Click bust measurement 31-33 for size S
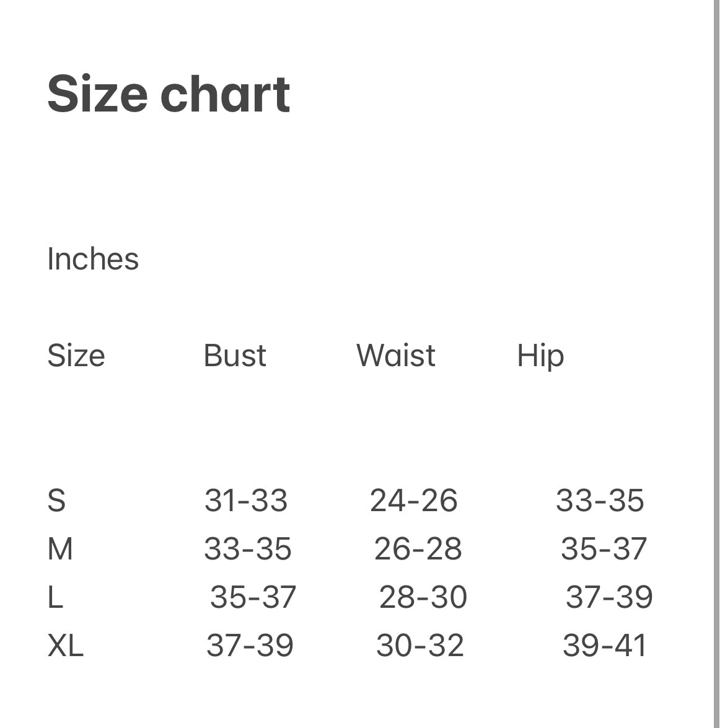The width and height of the screenshot is (725, 728). [x=246, y=501]
